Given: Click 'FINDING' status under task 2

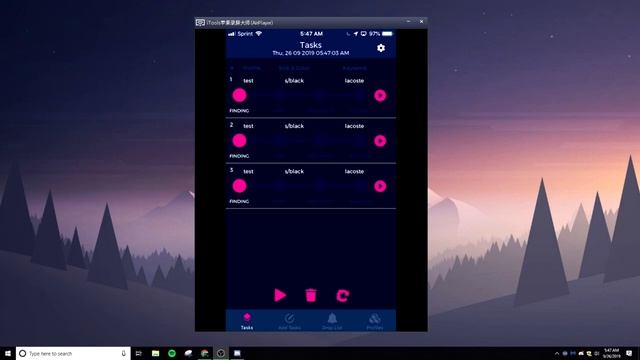Looking at the screenshot, I should click(239, 156).
